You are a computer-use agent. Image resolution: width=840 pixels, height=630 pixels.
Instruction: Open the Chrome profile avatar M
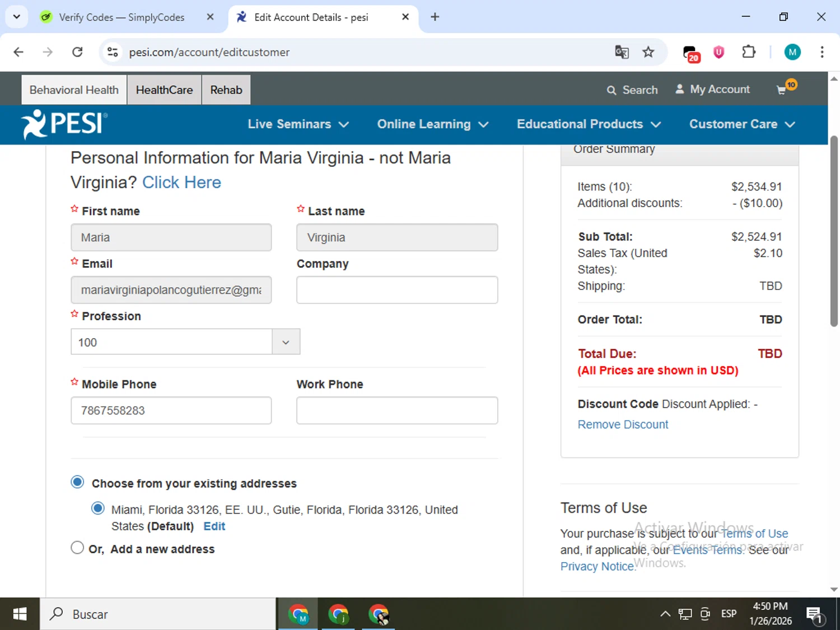tap(792, 52)
